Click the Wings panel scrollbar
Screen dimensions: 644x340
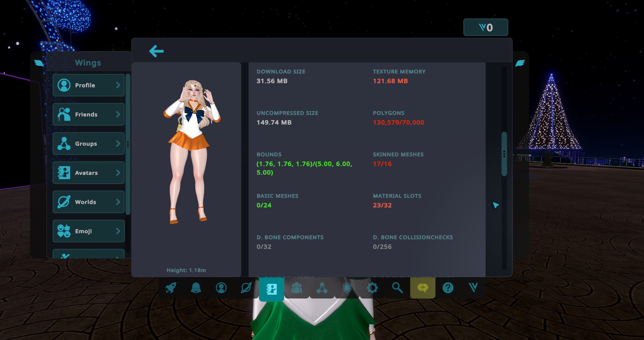click(x=128, y=144)
